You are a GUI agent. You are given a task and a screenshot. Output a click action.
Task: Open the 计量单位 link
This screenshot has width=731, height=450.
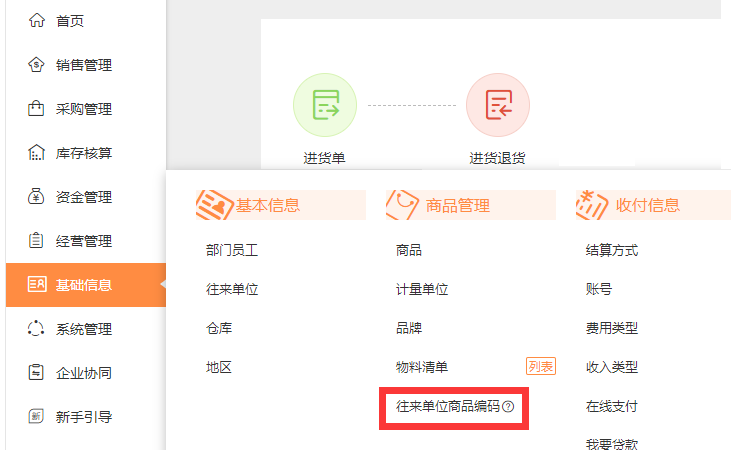[x=422, y=290]
